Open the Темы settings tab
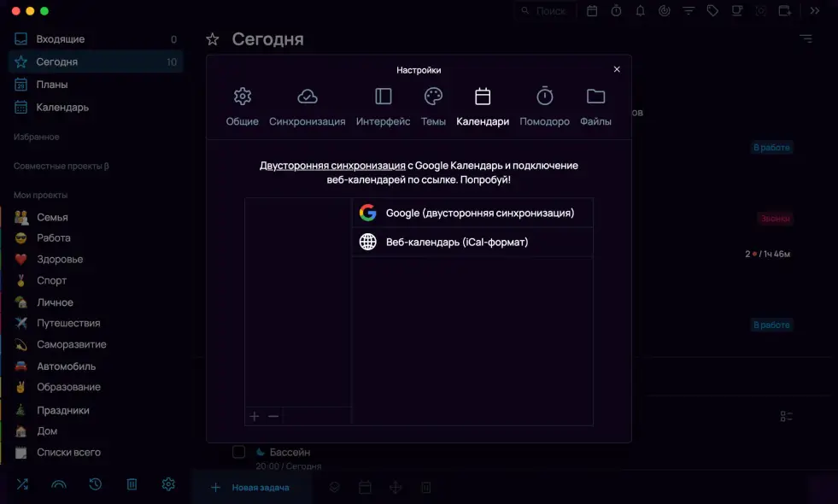The height and width of the screenshot is (504, 838). (433, 107)
